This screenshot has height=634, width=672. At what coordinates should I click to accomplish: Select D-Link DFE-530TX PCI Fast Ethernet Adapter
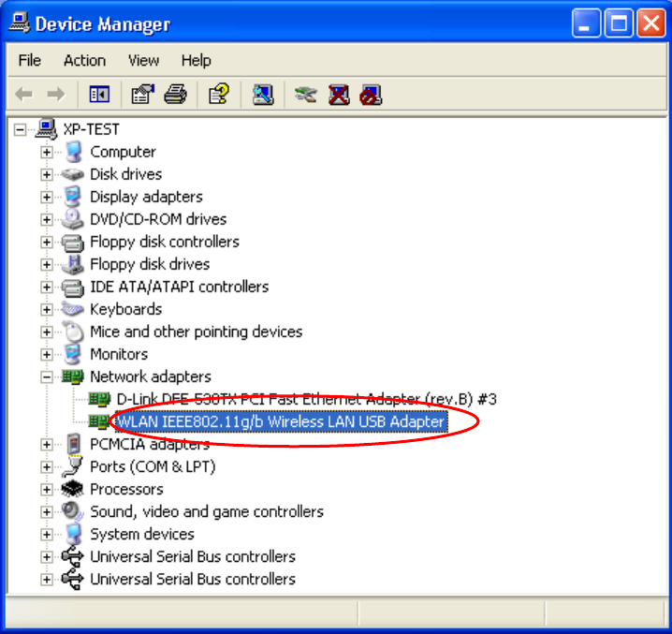(306, 399)
